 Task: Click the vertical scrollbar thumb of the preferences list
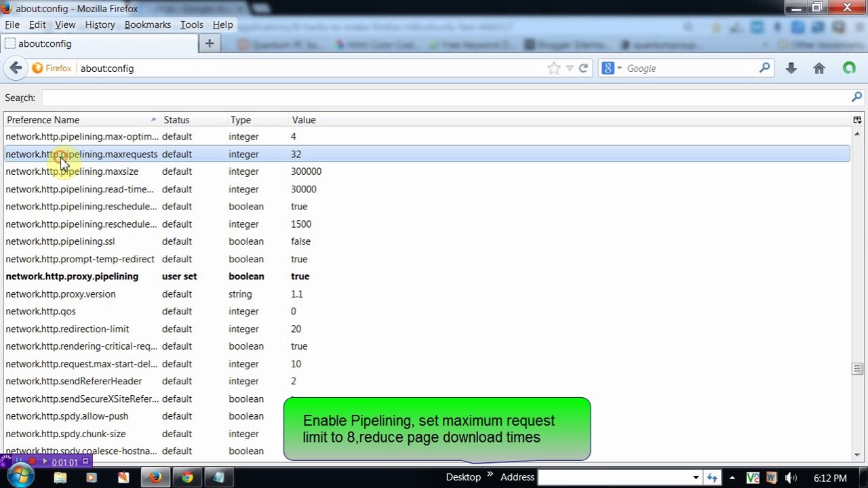(x=857, y=369)
